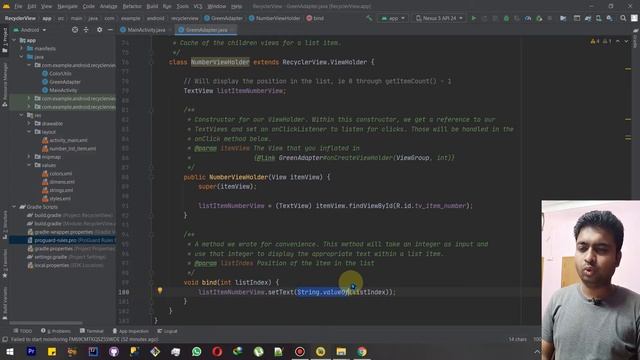This screenshot has height=360, width=640.
Task: Collapse the Gradle Scripts node
Action: pos(14,207)
